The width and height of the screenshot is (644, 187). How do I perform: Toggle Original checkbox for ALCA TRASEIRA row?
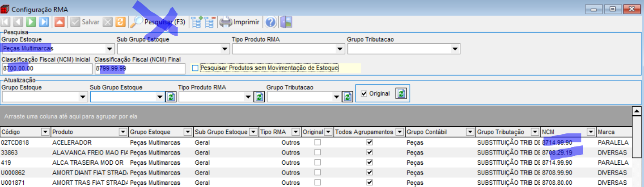click(x=318, y=162)
